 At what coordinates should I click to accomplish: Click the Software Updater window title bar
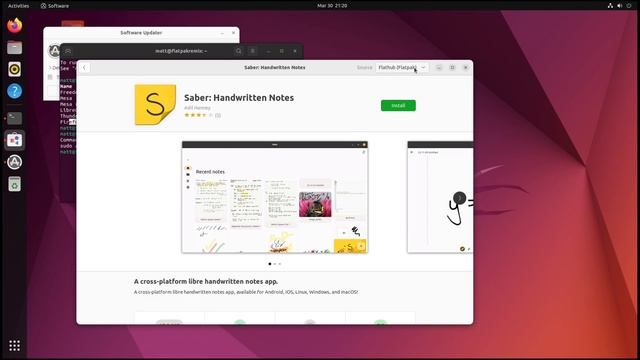pyautogui.click(x=141, y=33)
